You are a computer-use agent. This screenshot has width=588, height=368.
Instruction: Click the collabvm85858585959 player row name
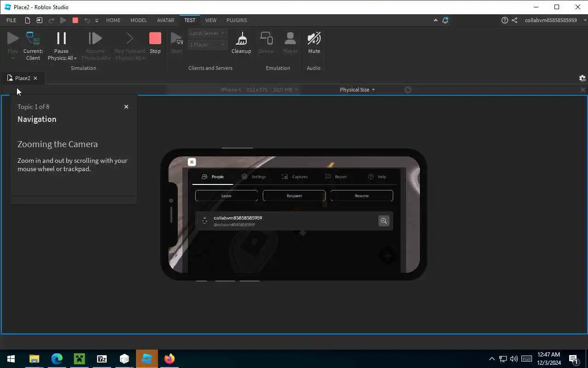pos(238,218)
